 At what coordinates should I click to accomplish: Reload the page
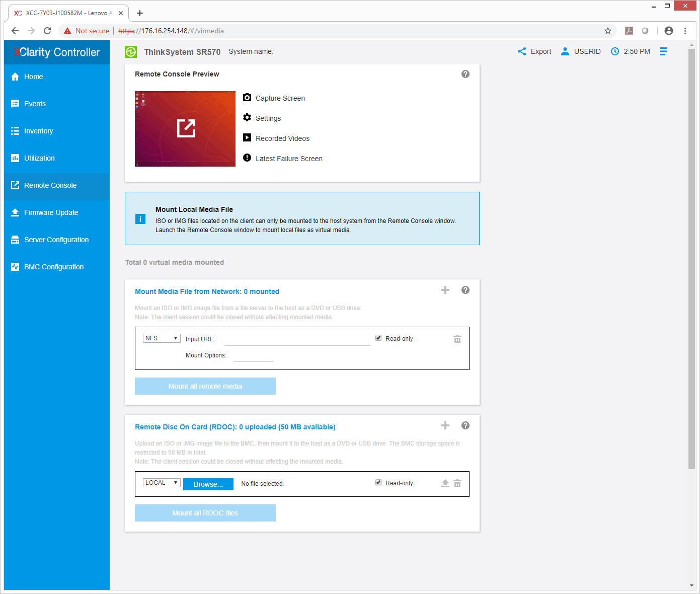click(47, 31)
